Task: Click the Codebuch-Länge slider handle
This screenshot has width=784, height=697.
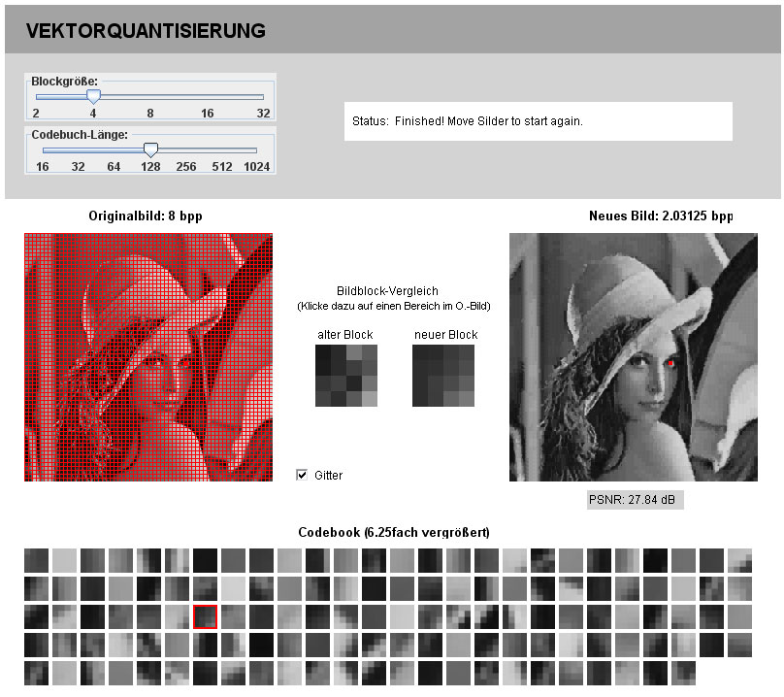Action: 150,150
